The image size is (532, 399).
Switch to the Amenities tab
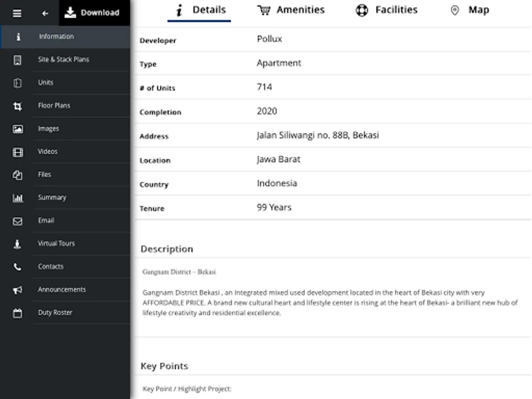coord(291,10)
